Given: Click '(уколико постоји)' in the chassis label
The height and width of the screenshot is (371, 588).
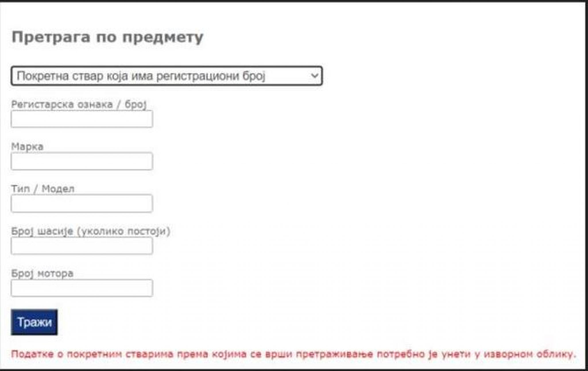Looking at the screenshot, I should (124, 231).
